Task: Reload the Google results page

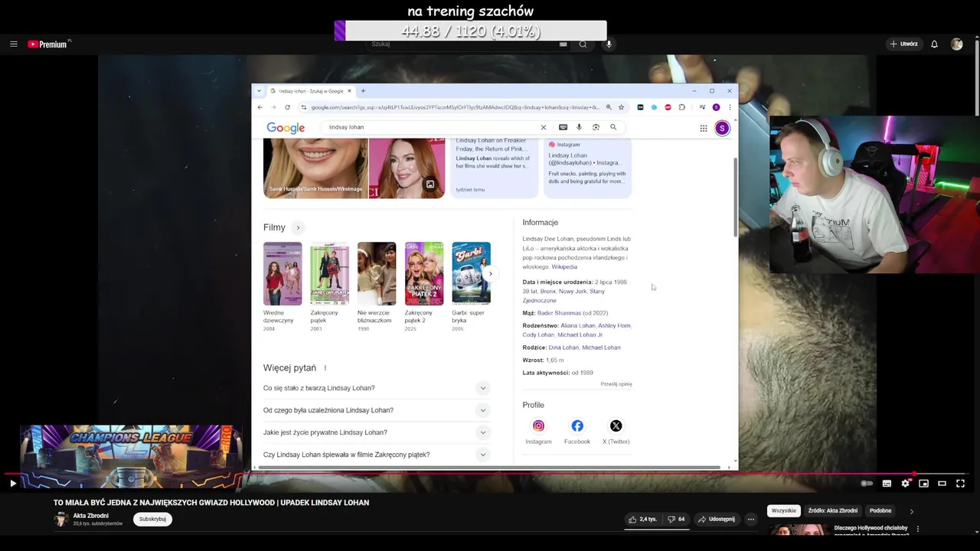Action: coord(287,107)
